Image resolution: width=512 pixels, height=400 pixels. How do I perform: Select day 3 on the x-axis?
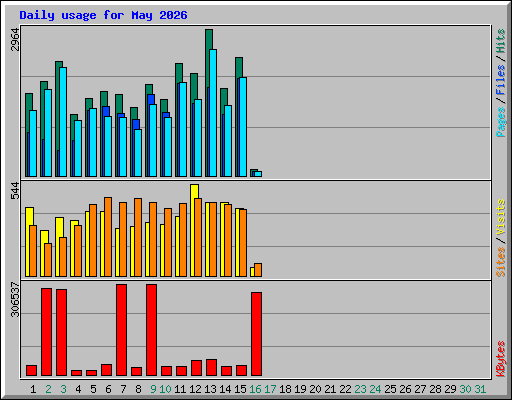[x=63, y=389]
